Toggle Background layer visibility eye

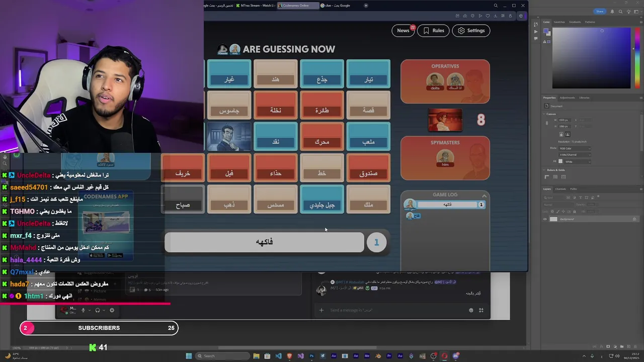(545, 219)
